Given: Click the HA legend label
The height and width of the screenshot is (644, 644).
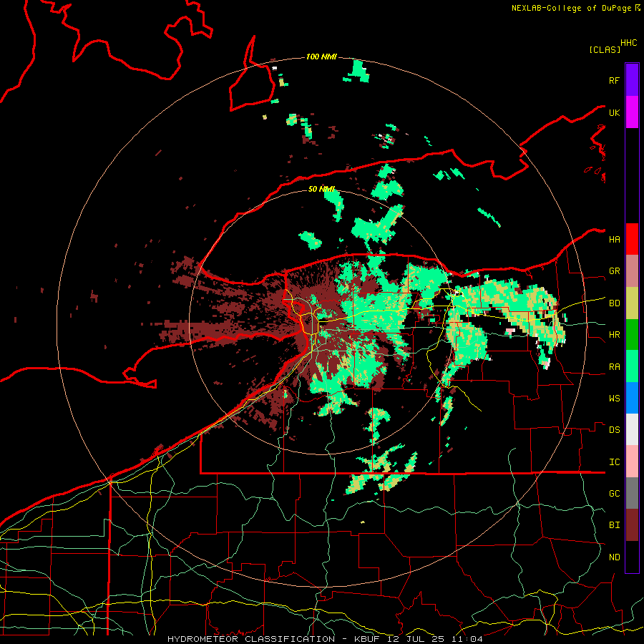Looking at the screenshot, I should (x=614, y=239).
